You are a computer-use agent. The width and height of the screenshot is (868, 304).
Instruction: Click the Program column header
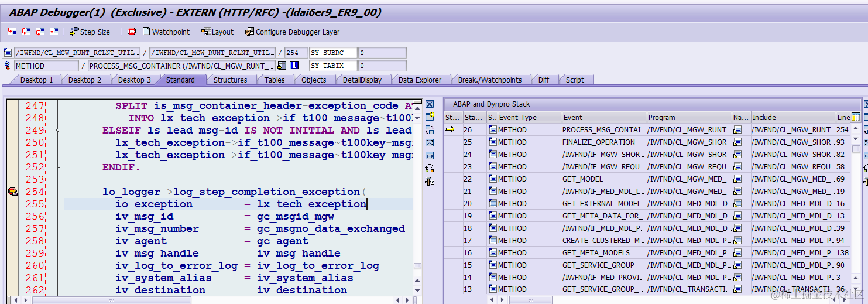click(689, 117)
